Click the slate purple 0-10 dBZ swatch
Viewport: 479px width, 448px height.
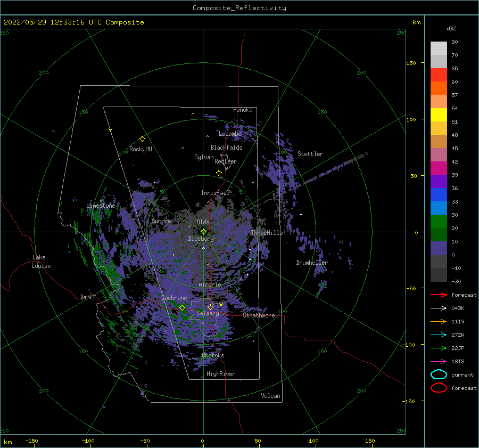point(439,248)
